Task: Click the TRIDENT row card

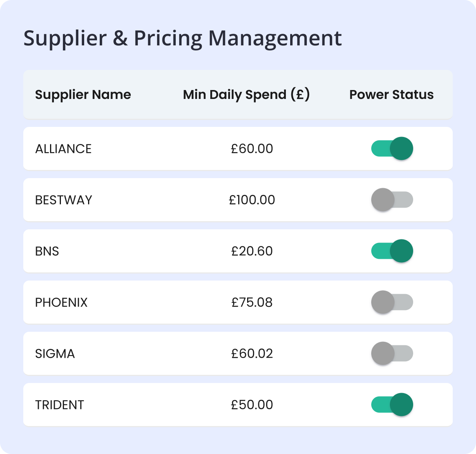Action: coord(238,405)
